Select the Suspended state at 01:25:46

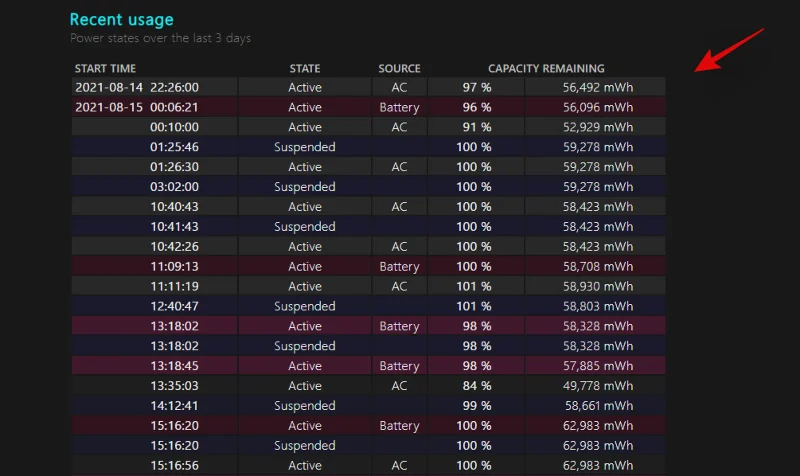tap(305, 147)
